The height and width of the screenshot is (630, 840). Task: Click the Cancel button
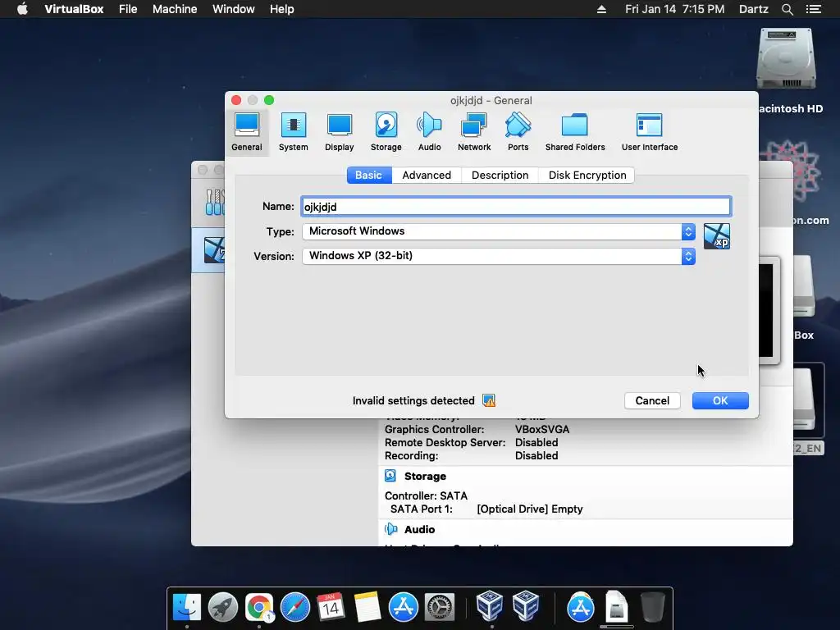pos(652,400)
